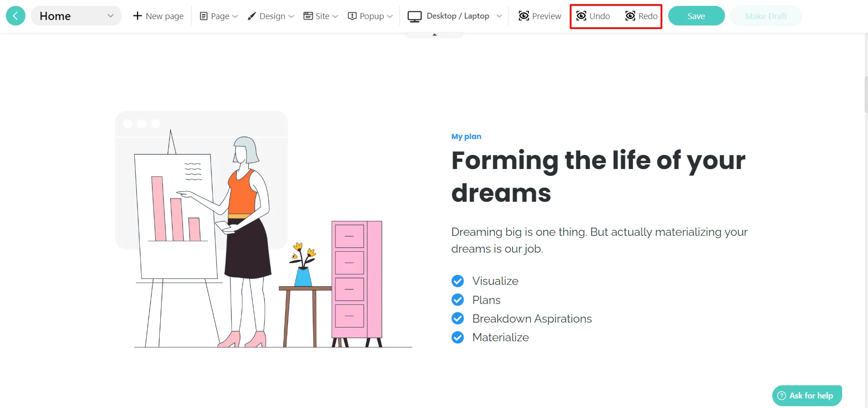Click the teal back arrow button
The width and height of the screenshot is (868, 408).
(15, 16)
